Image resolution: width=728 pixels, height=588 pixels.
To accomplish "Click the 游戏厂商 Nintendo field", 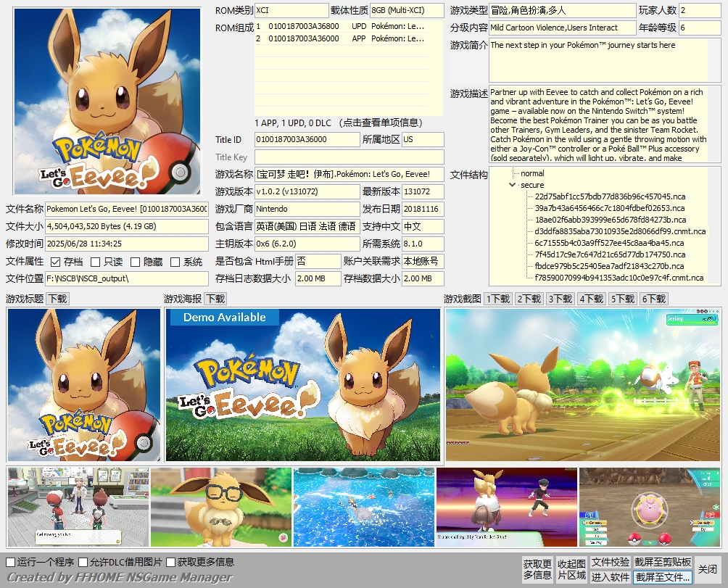I will point(307,209).
